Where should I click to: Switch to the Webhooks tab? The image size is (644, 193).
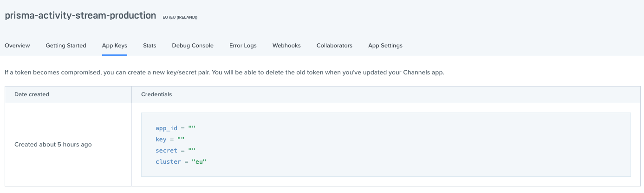286,46
